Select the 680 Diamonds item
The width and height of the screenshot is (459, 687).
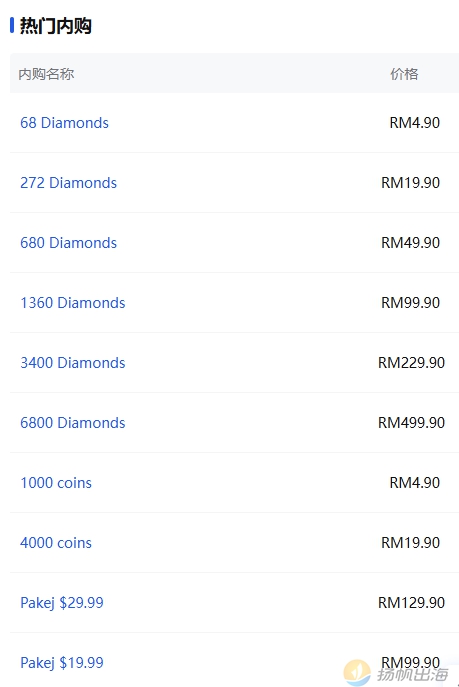point(68,243)
